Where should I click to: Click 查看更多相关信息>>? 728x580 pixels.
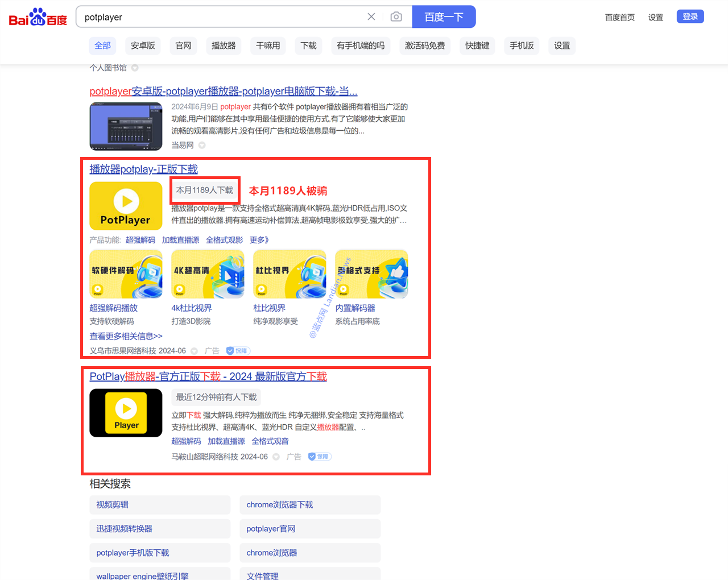pyautogui.click(x=126, y=336)
